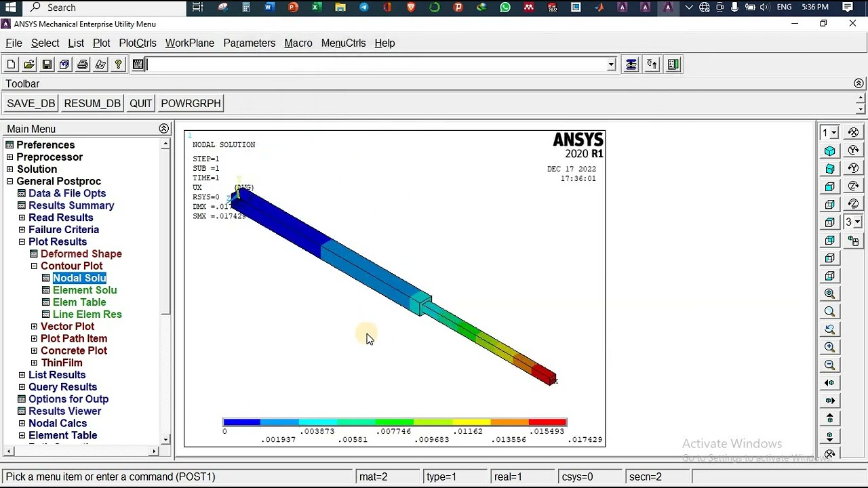Click the New Analysis toolbar icon
Screen dimensions: 868x488
click(x=11, y=64)
